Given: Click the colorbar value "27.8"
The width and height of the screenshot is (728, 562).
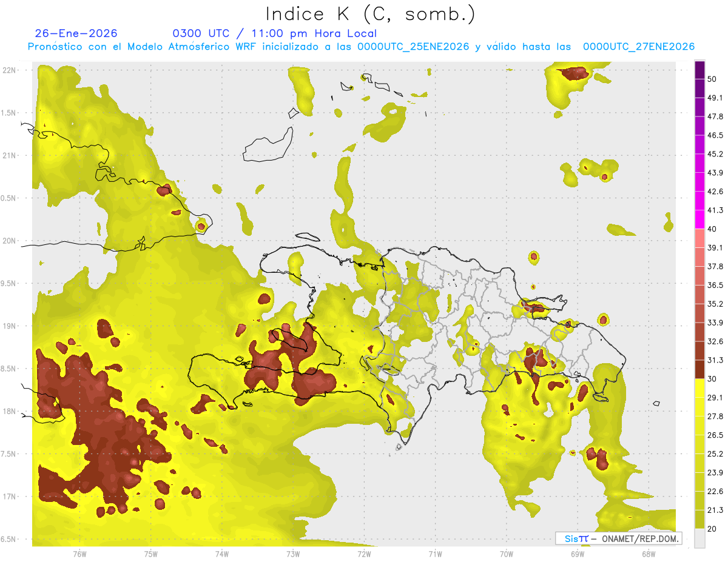Looking at the screenshot, I should pyautogui.click(x=715, y=416).
